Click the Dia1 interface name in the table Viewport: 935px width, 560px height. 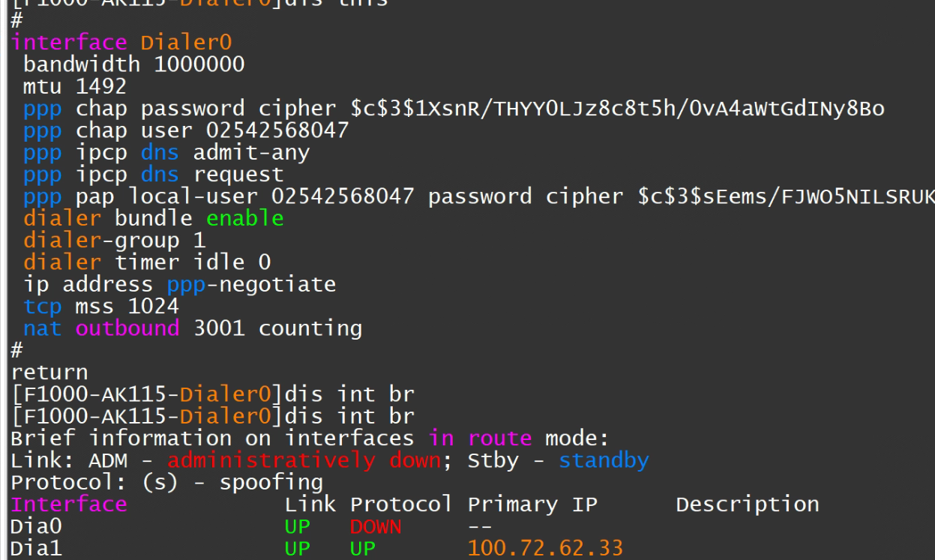(36, 549)
